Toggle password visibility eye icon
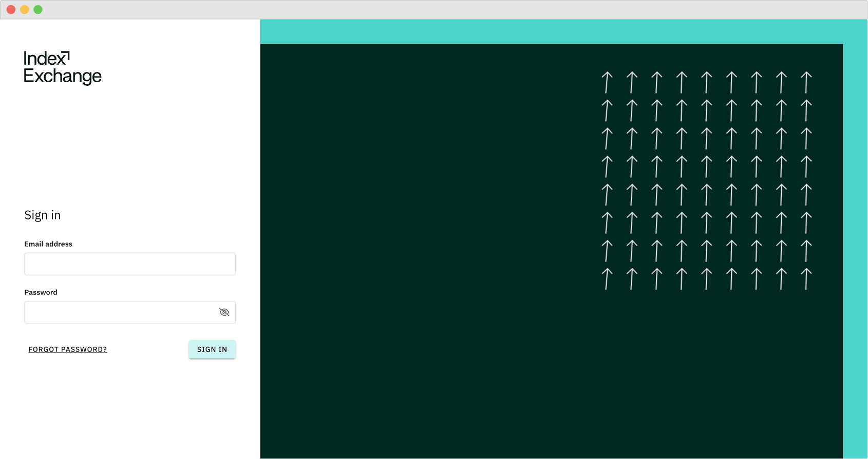The width and height of the screenshot is (868, 459). pyautogui.click(x=224, y=312)
